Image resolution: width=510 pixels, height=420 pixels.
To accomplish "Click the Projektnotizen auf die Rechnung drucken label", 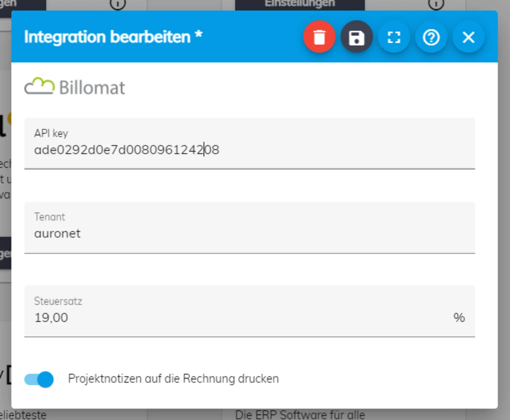I will coord(173,379).
